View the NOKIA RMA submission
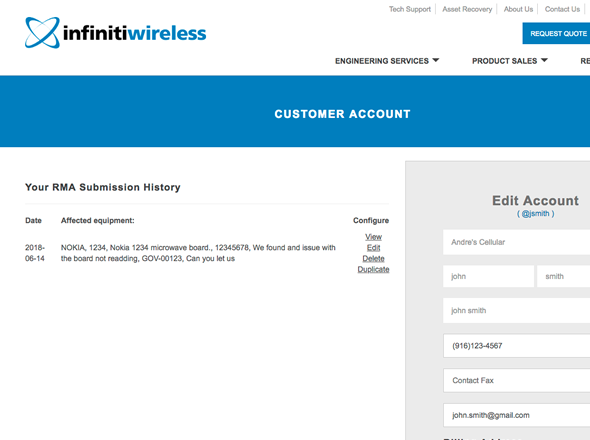Image resolution: width=590 pixels, height=440 pixels. coord(373,237)
